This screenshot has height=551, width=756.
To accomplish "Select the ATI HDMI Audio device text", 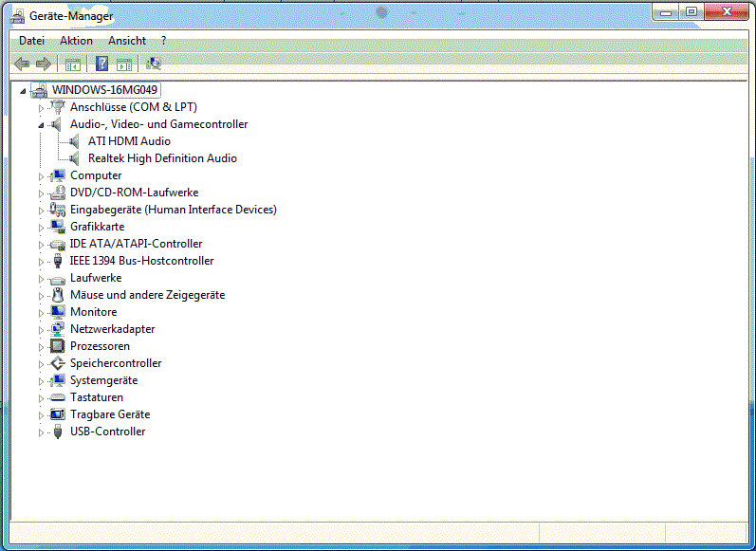I will point(129,141).
